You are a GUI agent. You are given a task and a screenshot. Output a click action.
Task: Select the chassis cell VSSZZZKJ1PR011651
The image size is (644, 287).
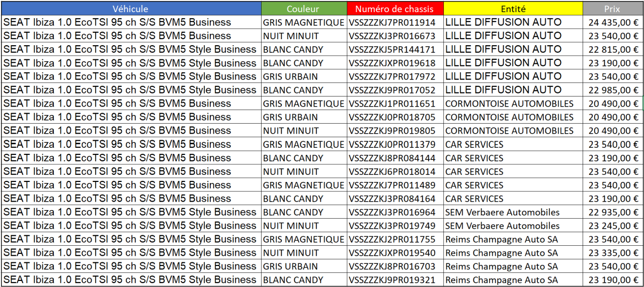coord(395,104)
